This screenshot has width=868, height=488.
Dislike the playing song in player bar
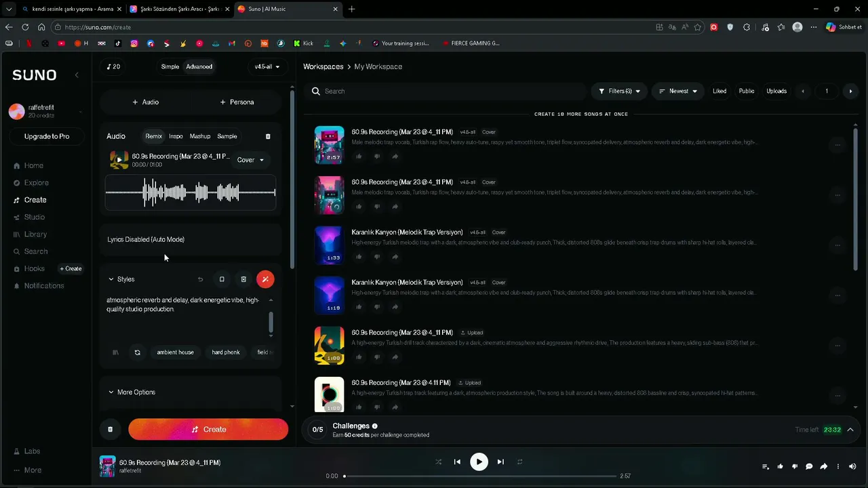(795, 466)
